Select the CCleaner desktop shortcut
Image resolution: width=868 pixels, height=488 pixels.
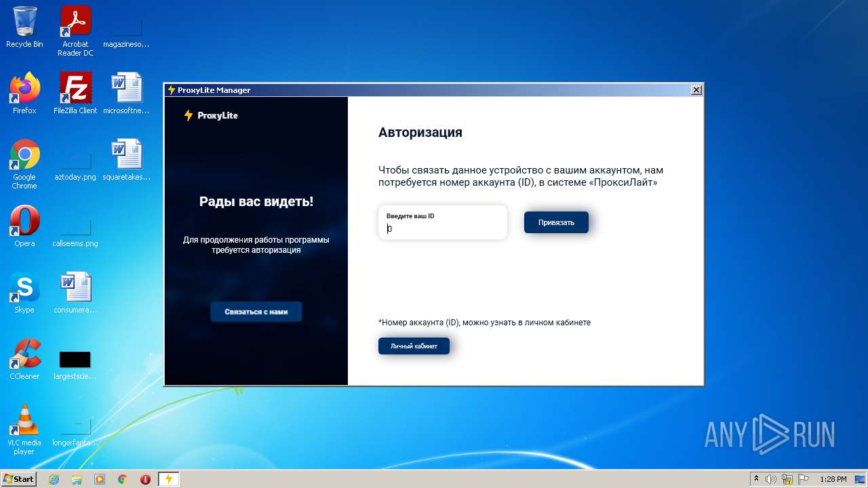[24, 359]
